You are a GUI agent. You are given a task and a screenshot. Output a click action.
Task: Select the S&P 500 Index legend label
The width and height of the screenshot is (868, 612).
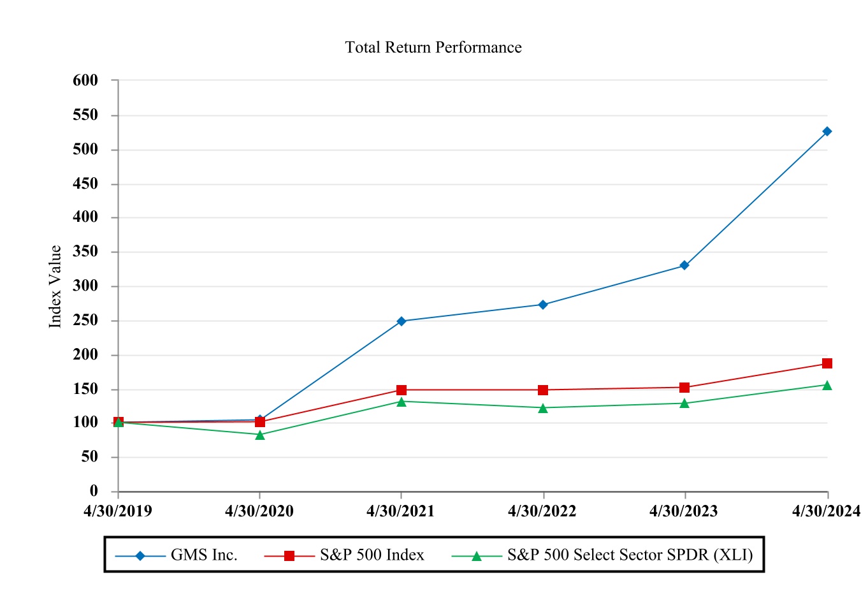click(x=372, y=555)
